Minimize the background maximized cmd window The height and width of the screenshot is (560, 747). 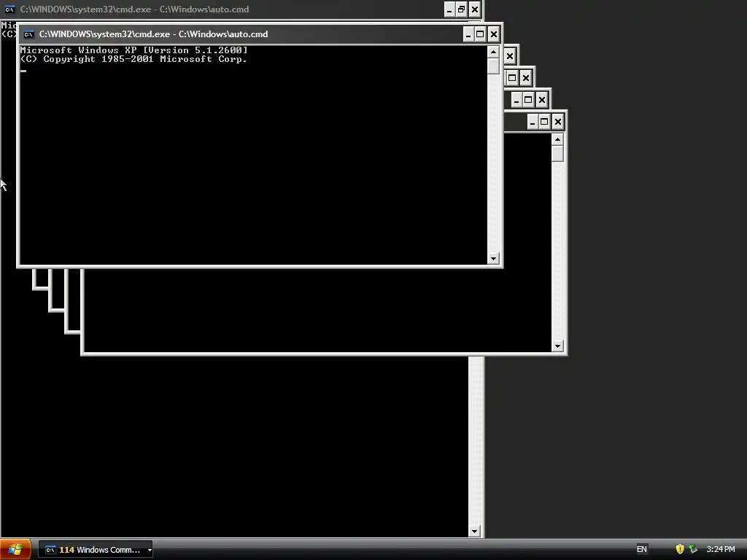point(449,9)
